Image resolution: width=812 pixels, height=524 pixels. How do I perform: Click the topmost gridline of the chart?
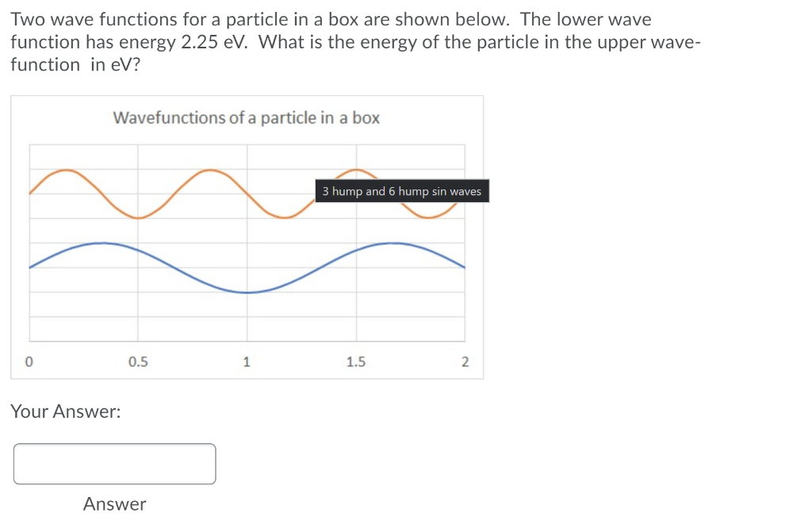point(246,145)
